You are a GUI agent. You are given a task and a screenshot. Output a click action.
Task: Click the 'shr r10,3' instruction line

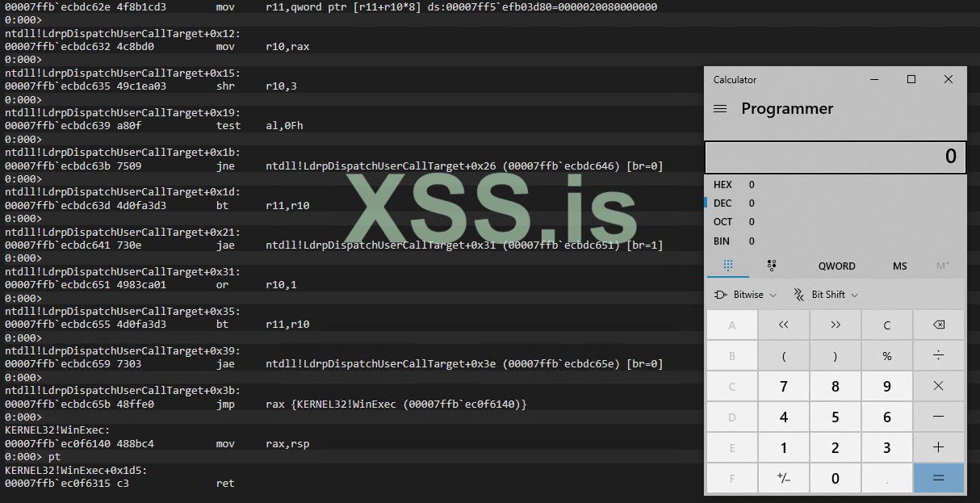point(151,86)
